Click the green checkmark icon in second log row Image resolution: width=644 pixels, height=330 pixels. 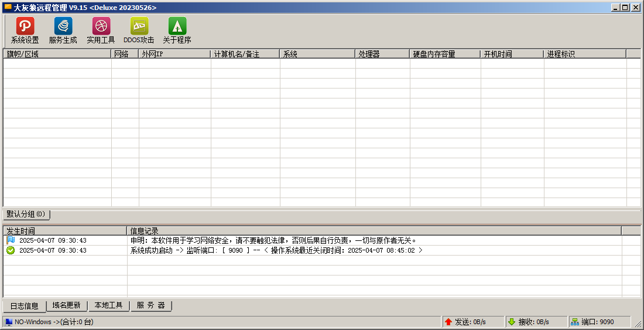coord(11,250)
